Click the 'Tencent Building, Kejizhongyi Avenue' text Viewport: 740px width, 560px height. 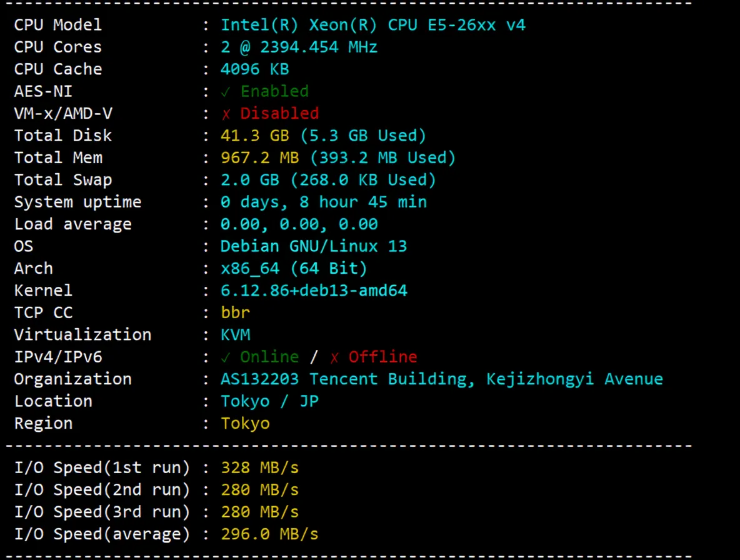(x=486, y=379)
